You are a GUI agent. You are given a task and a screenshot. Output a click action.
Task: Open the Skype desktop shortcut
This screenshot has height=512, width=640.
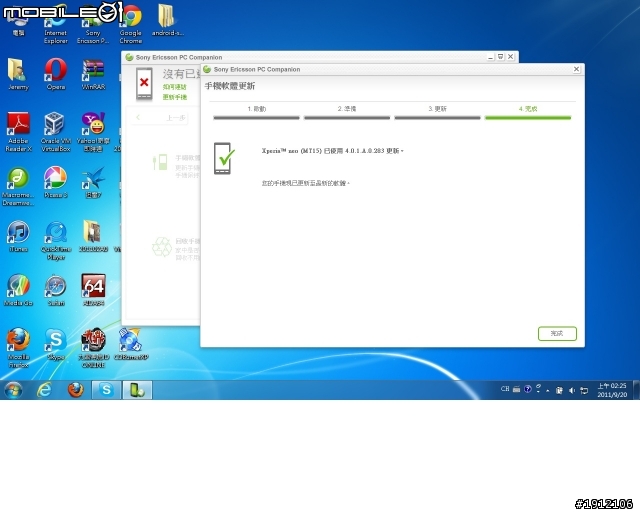tap(56, 344)
